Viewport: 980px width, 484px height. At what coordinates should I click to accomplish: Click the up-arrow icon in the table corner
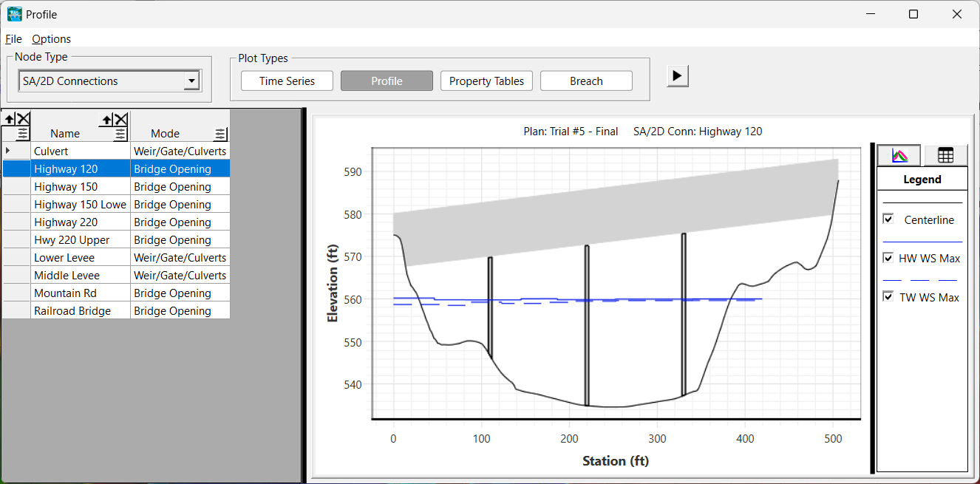tap(9, 118)
